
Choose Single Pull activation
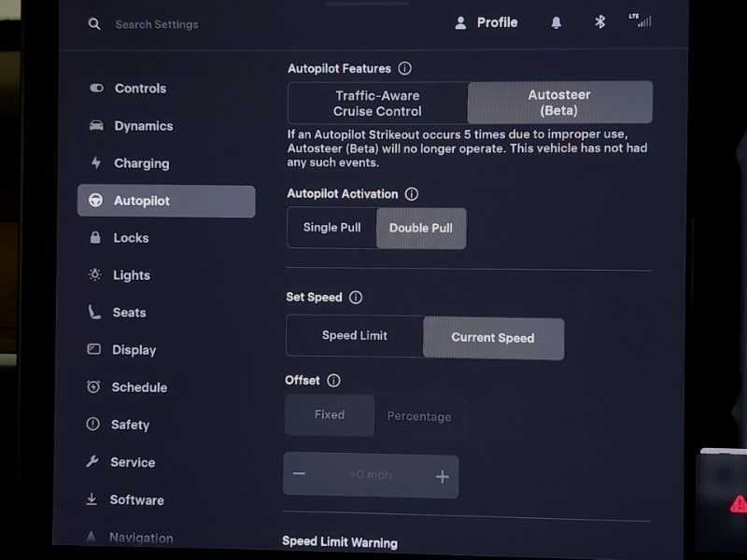click(x=331, y=228)
